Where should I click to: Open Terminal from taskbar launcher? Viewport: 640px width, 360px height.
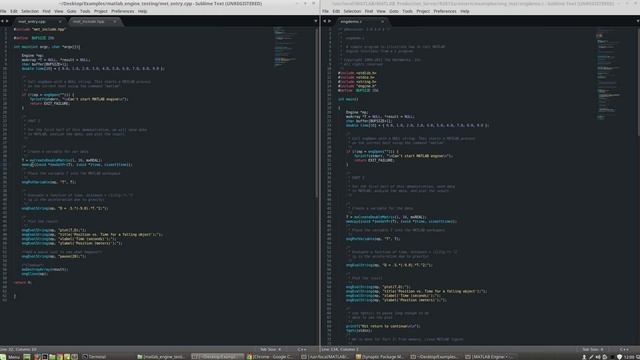[x=95, y=357]
